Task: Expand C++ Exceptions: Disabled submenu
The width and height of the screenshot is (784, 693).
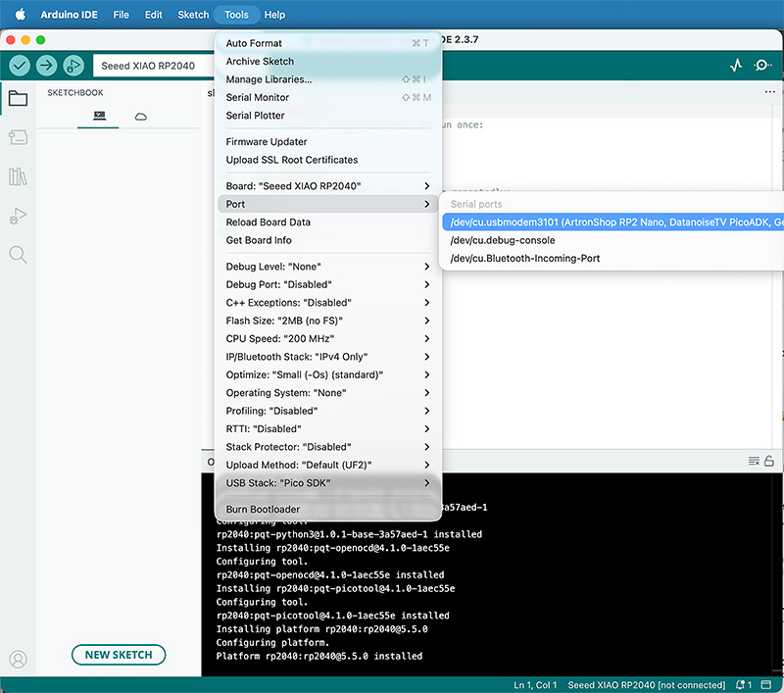Action: click(328, 303)
